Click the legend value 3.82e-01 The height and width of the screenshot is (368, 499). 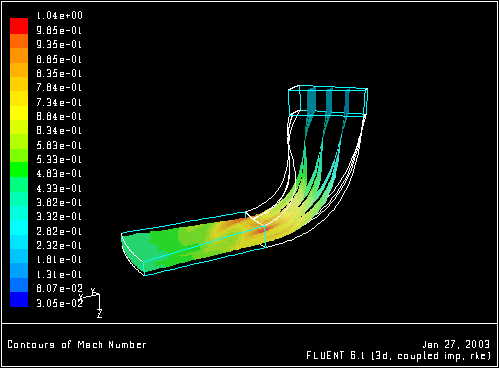[59, 202]
